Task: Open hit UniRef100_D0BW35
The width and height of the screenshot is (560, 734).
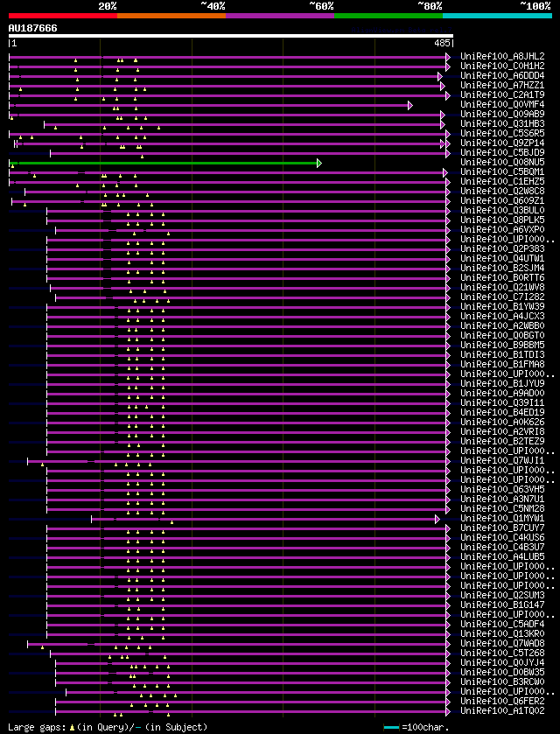Action: click(502, 672)
